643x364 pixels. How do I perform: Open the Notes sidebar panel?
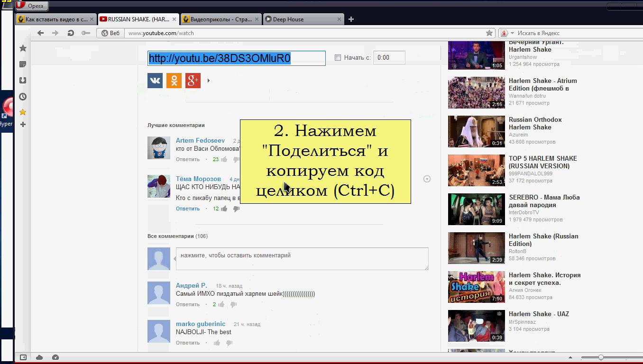(x=23, y=64)
